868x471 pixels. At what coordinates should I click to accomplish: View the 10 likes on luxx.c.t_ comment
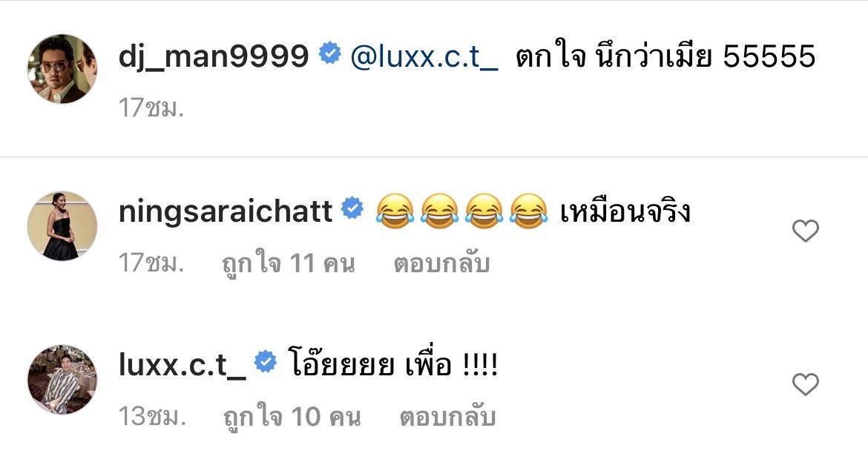[292, 417]
